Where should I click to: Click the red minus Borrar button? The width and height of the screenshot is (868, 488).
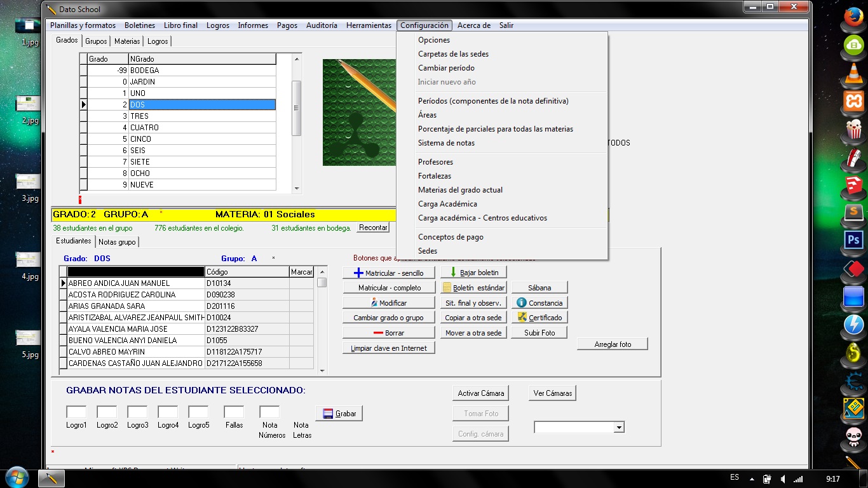click(388, 333)
